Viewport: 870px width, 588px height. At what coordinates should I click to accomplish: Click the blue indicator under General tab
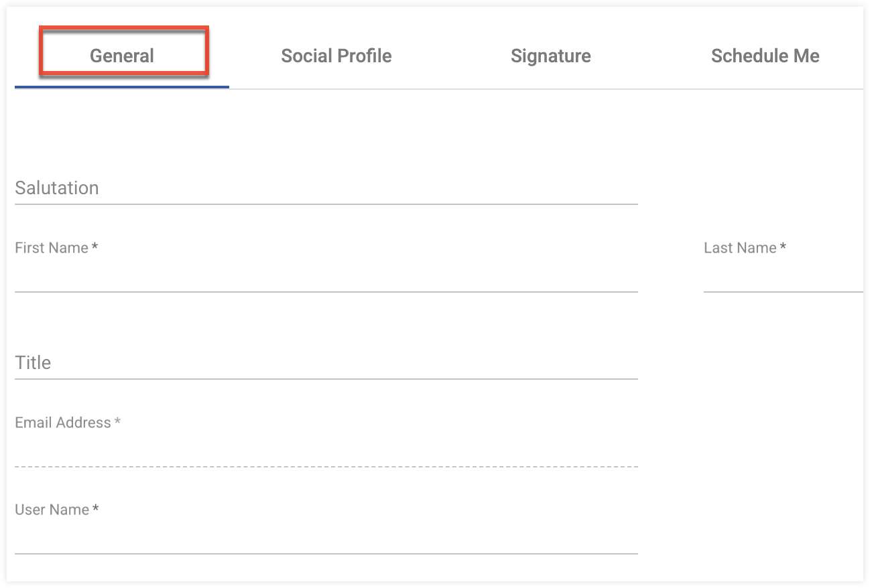coord(122,87)
